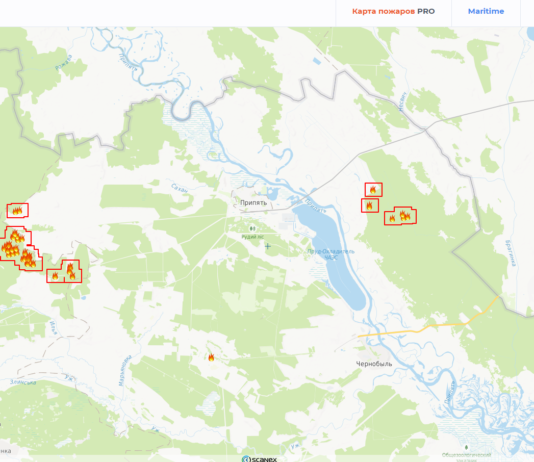The height and width of the screenshot is (462, 534).
Task: Click the Чернобыль city label
Action: 374,364
